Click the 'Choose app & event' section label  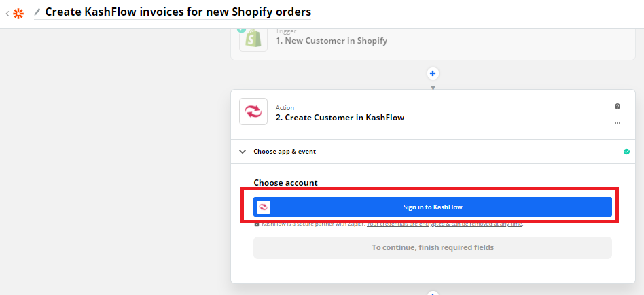click(x=285, y=152)
